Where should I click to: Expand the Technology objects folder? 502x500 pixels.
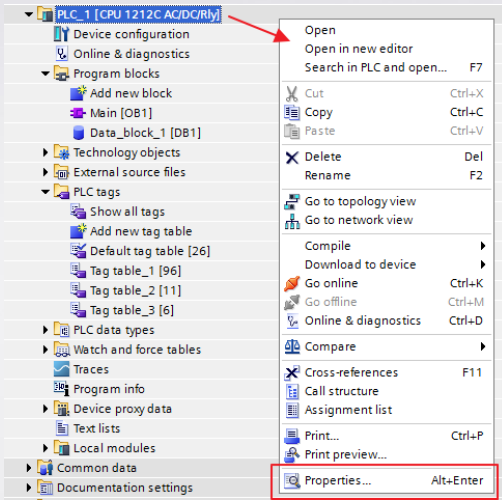pyautogui.click(x=45, y=152)
